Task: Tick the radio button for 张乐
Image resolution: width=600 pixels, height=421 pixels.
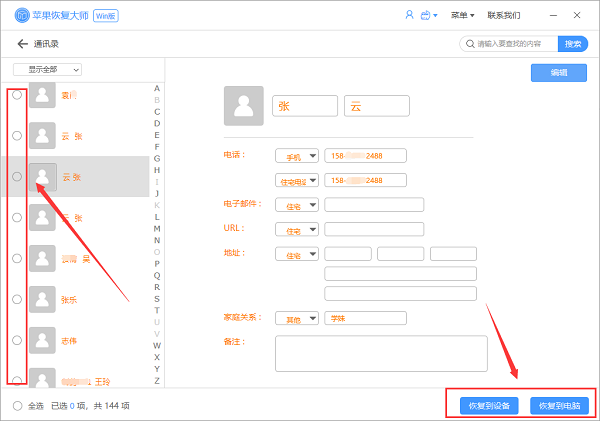Action: pos(17,299)
